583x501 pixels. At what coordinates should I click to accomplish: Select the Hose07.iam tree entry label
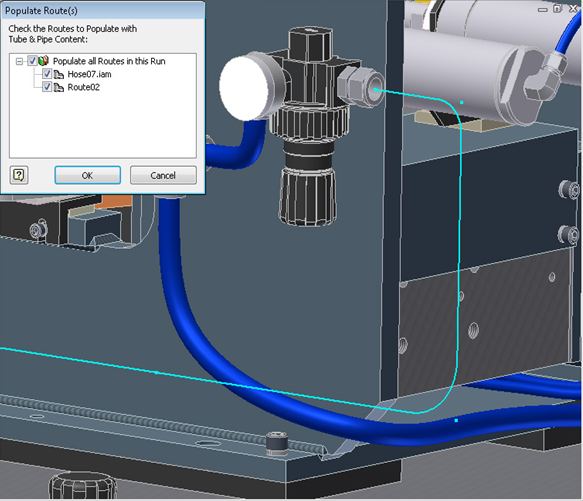tap(89, 74)
